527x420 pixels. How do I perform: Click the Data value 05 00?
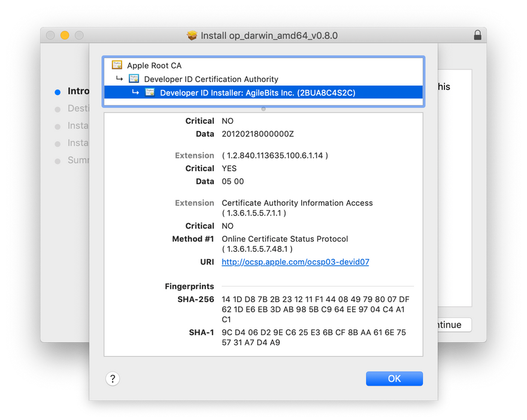232,181
